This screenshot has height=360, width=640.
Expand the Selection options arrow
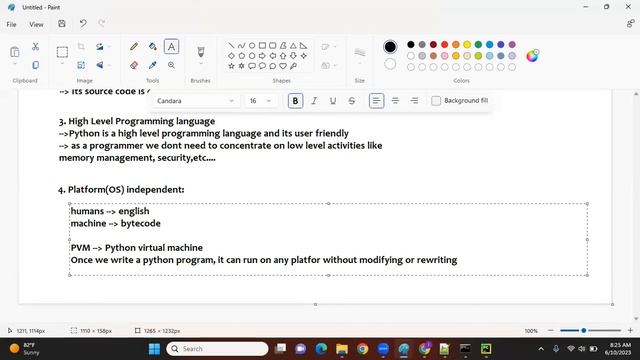62,64
